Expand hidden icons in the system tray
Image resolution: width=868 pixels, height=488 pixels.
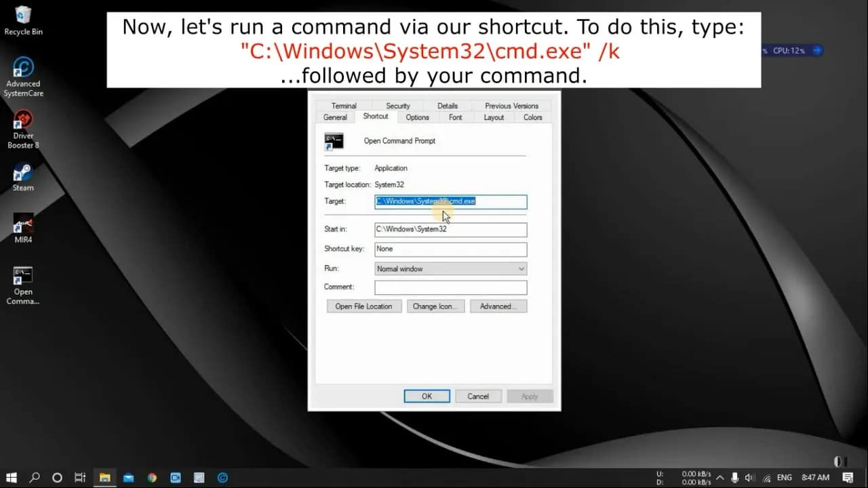(720, 478)
